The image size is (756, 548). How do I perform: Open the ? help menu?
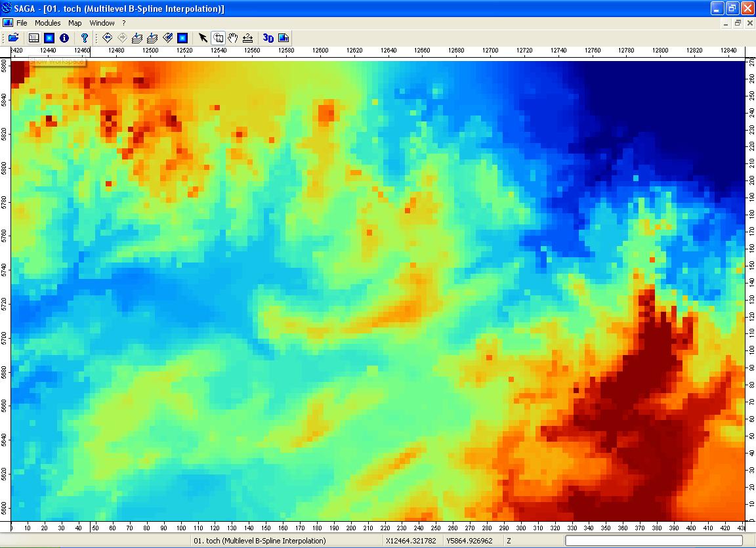click(123, 23)
